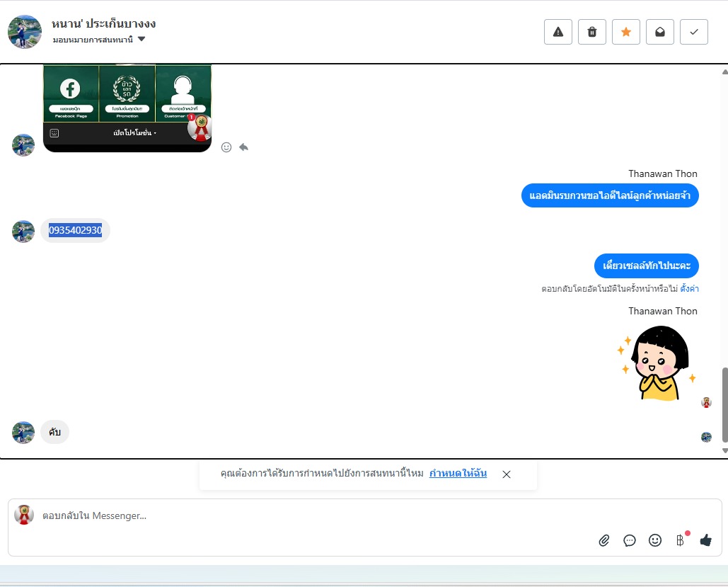Viewport: 728px width, 587px height.
Task: Click เปิดโปรโมชั่น menu in the image
Action: (134, 133)
